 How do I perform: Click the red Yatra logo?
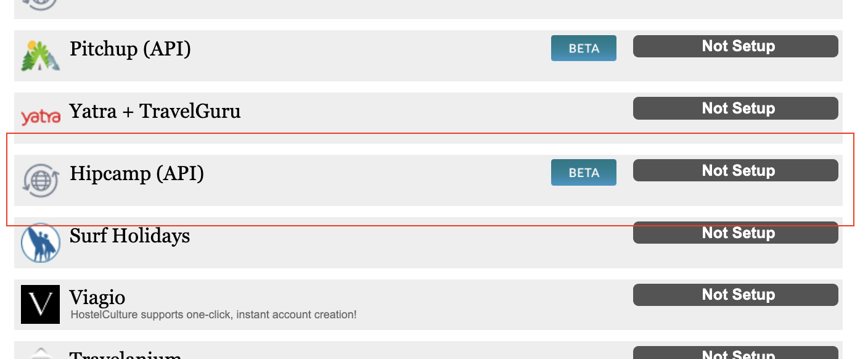pyautogui.click(x=40, y=117)
